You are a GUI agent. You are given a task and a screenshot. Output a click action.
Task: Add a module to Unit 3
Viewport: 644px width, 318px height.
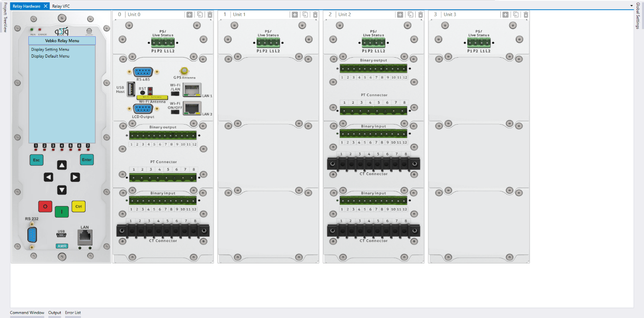click(505, 14)
